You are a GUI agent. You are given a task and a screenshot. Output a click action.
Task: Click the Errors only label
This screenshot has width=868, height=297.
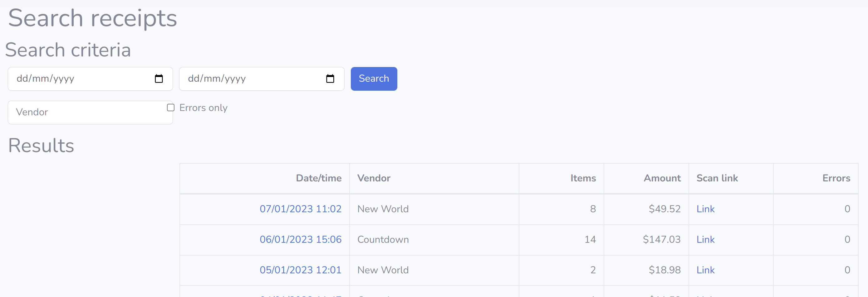tap(203, 108)
